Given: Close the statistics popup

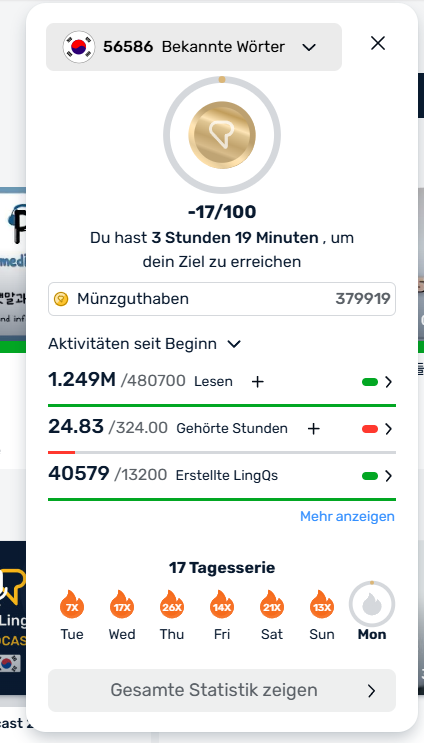Looking at the screenshot, I should coord(378,43).
